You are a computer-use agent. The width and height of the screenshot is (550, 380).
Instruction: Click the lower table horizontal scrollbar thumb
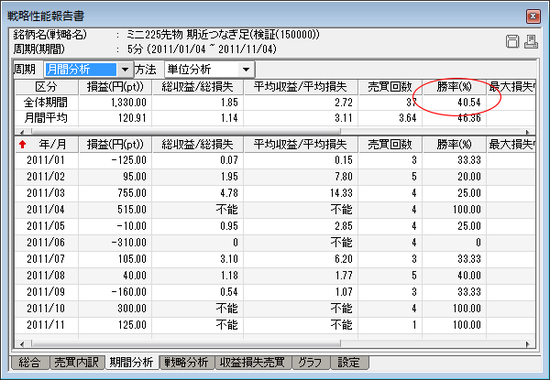[x=186, y=344]
